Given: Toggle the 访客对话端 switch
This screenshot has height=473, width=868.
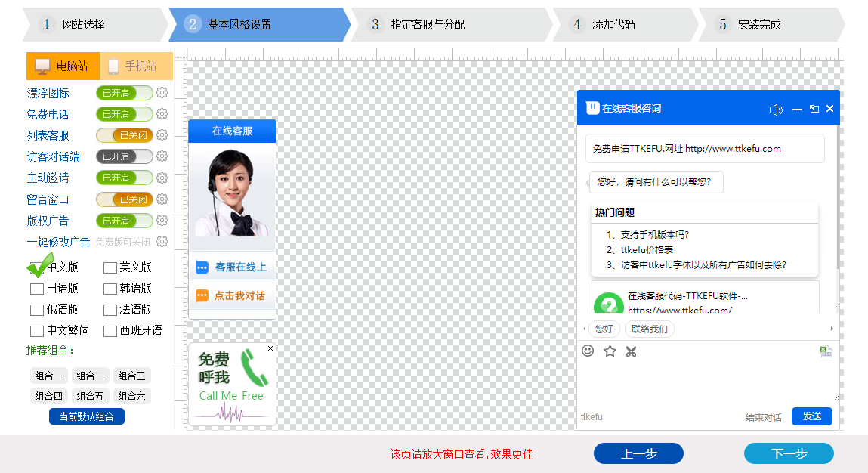Looking at the screenshot, I should tap(125, 156).
